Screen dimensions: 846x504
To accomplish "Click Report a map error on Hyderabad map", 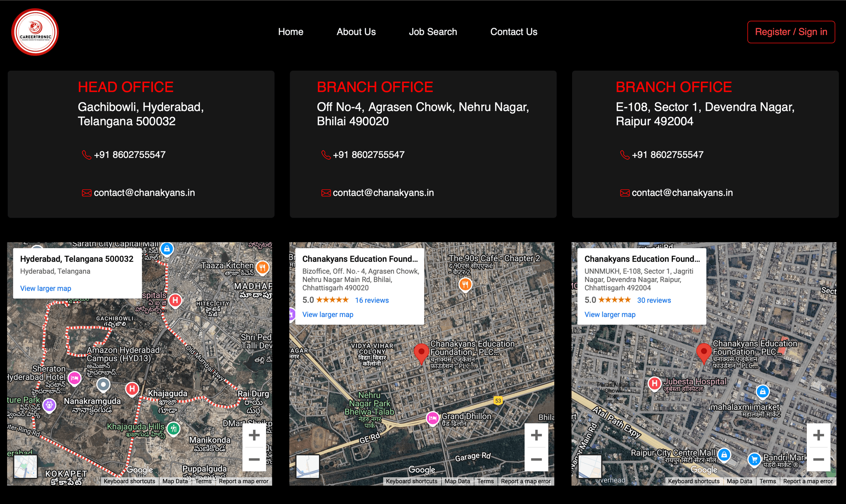I will 244,481.
